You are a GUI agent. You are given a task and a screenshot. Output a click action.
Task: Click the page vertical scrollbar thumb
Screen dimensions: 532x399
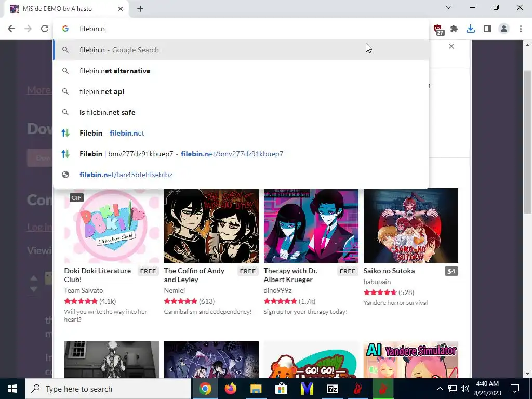(x=528, y=142)
